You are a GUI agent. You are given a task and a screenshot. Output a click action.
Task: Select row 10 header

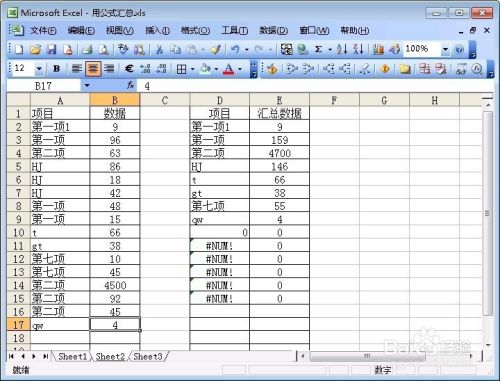pyautogui.click(x=19, y=232)
